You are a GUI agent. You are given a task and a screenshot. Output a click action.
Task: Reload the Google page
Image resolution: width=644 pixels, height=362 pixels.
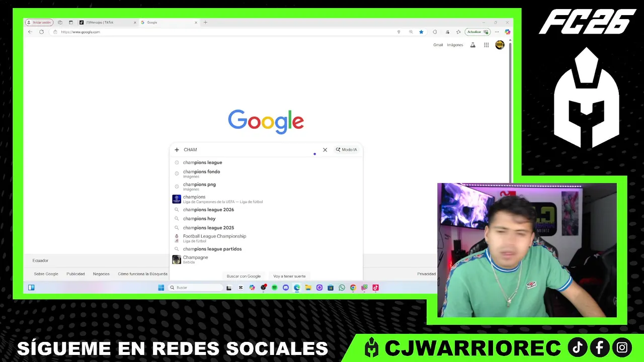(x=41, y=32)
